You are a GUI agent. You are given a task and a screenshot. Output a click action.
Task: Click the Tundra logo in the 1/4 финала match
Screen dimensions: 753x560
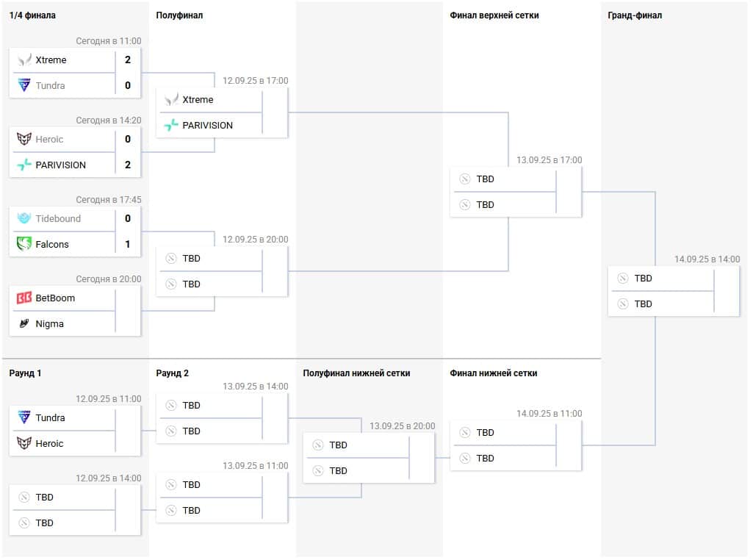tap(24, 85)
